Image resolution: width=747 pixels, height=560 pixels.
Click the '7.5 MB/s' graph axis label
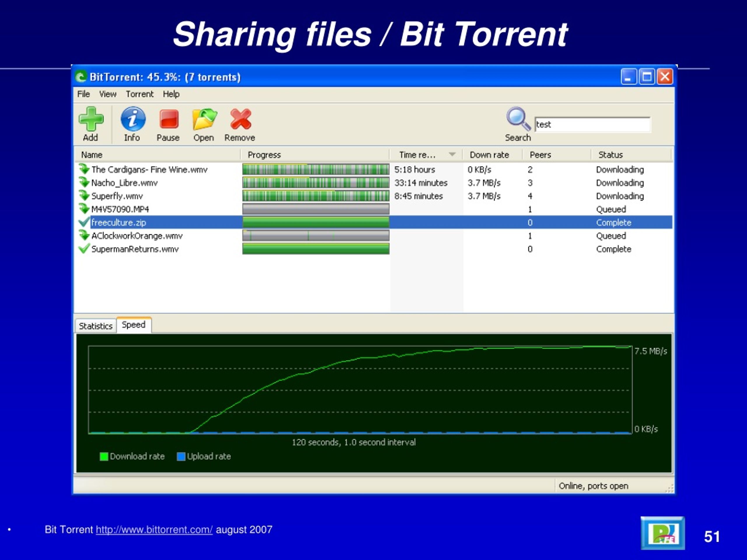click(x=651, y=351)
